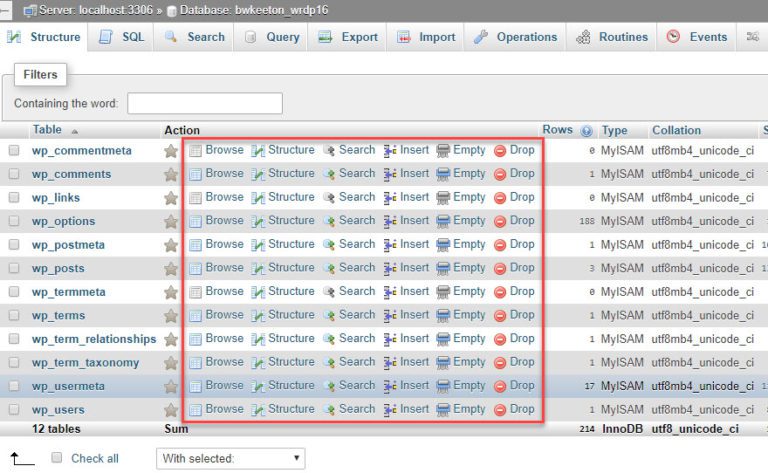Expand the overflow tab at toolbar end
Screen dimensions: 768x473
pyautogui.click(x=752, y=37)
